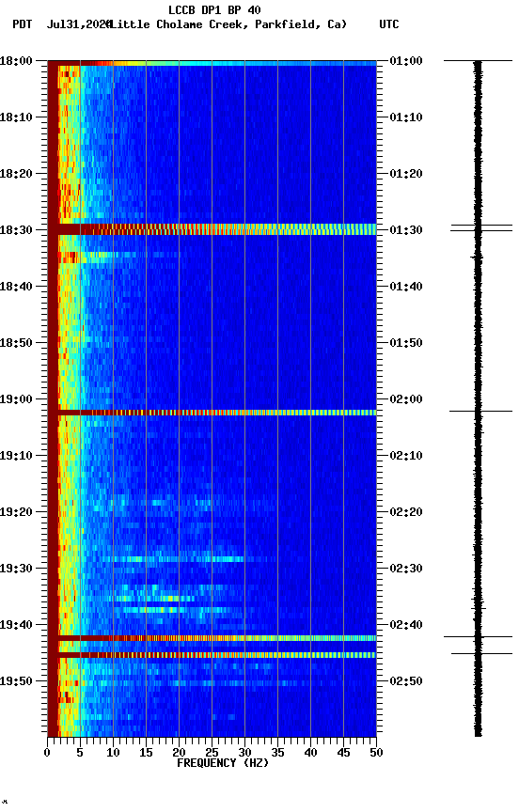Screen dimensions: 519x812
Task: Click the 25 Hz frequency axis label
Action: (x=212, y=753)
